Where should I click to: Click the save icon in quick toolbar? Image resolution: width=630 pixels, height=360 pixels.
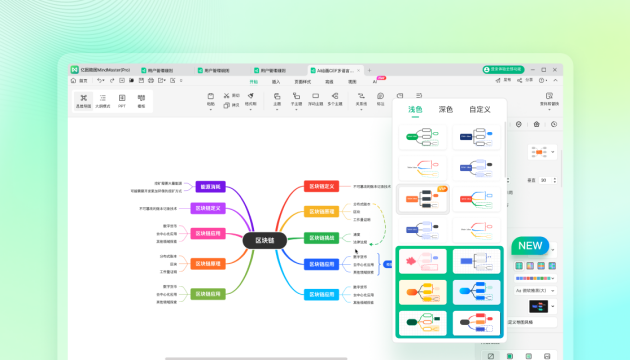141,81
